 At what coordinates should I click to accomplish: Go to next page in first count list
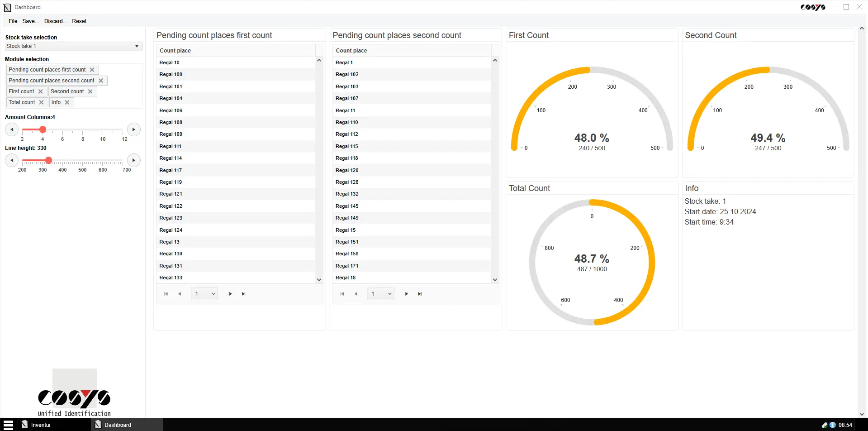(230, 294)
